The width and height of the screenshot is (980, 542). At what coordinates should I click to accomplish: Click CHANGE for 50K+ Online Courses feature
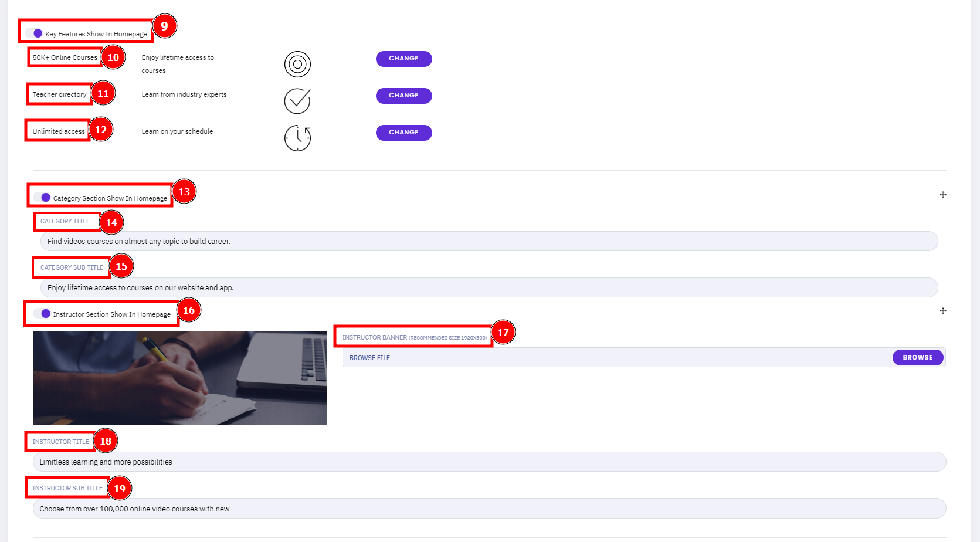pos(404,59)
